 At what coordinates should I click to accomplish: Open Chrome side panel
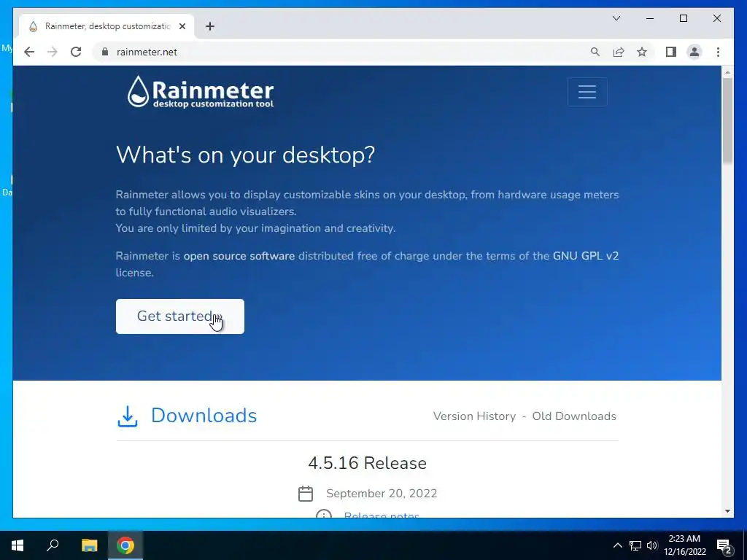[671, 52]
